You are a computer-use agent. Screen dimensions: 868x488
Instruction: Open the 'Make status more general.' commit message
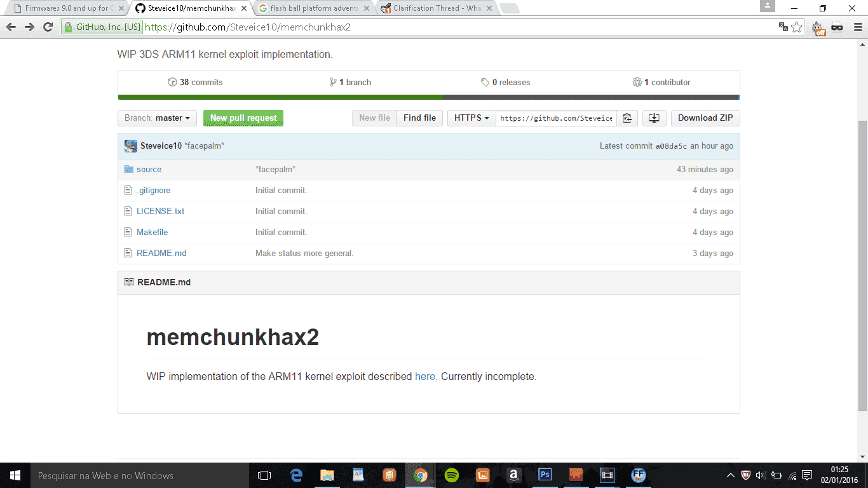[304, 254]
